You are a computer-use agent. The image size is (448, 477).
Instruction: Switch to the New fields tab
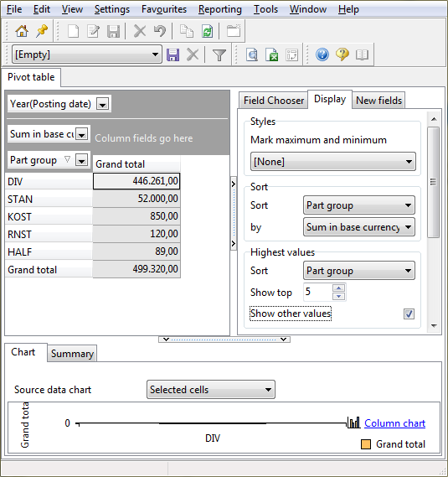[378, 100]
